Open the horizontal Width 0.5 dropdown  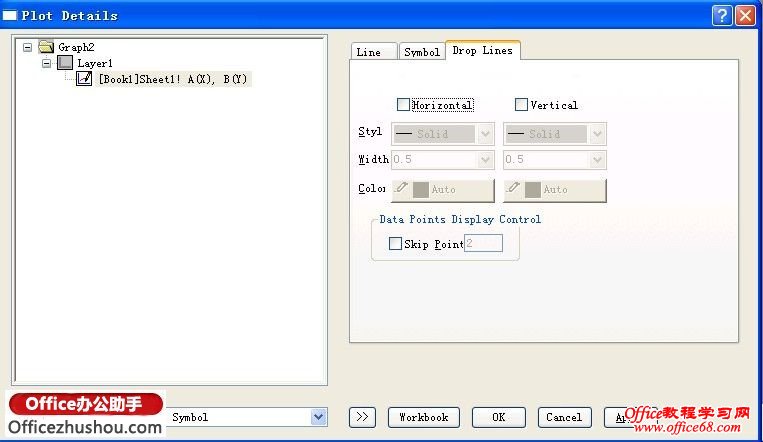click(485, 160)
